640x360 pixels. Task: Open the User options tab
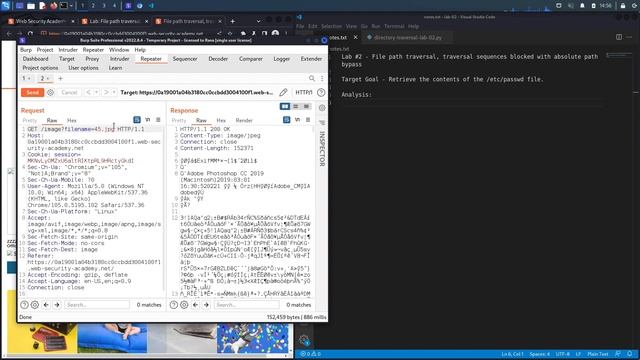(83, 68)
